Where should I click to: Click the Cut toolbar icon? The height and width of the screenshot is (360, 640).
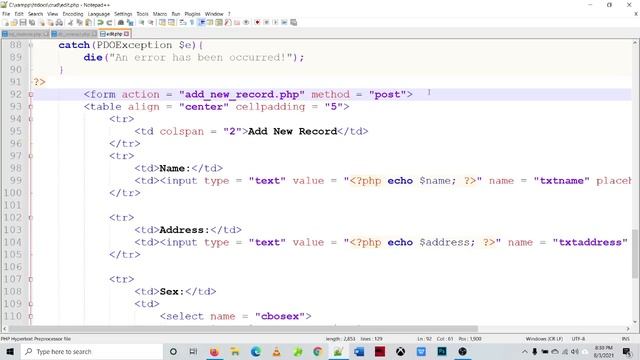pos(71,22)
